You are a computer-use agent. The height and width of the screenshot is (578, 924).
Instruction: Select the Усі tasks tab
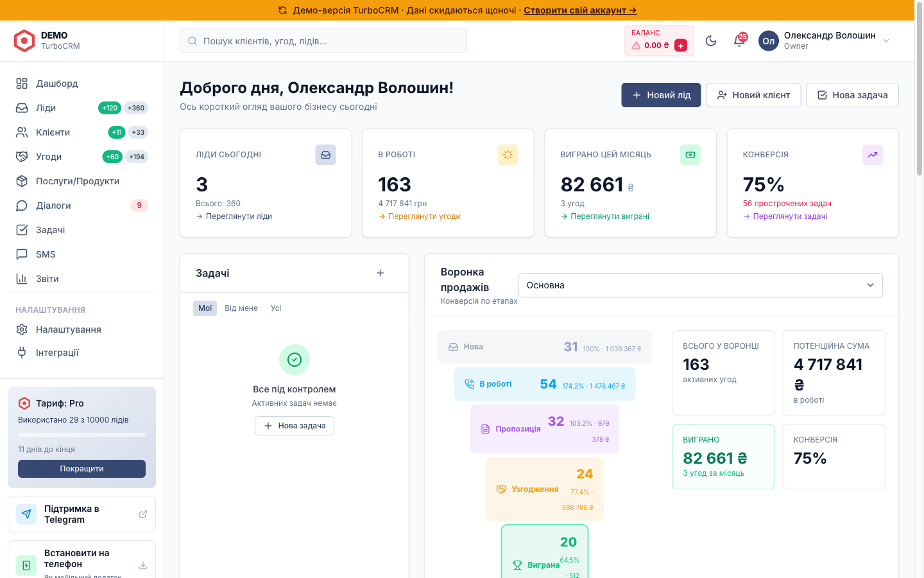[x=276, y=308]
